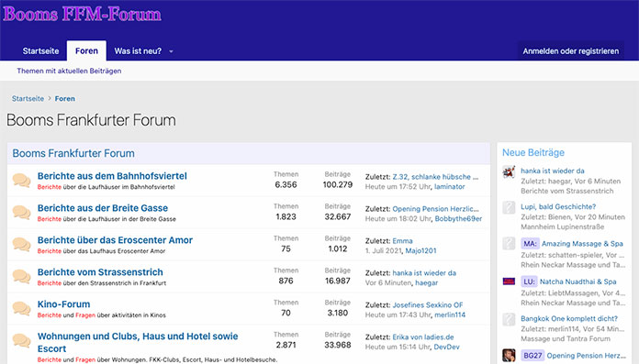
Task: Open Massage und Tantra Forum link
Action: click(566, 338)
